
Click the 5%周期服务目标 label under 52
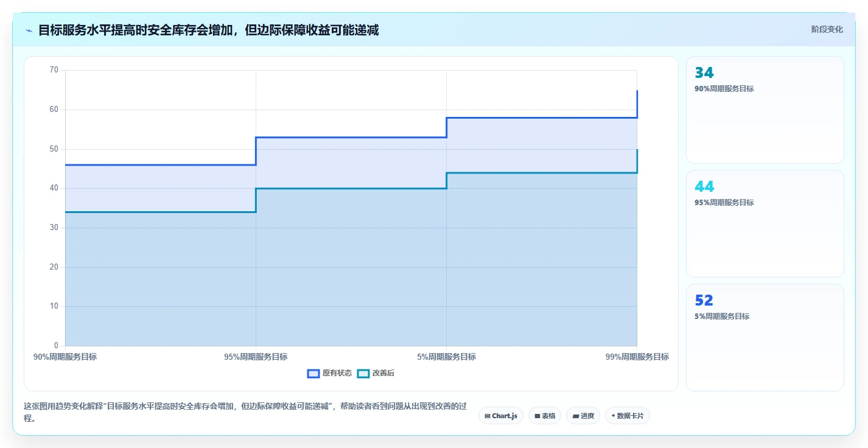tap(722, 317)
